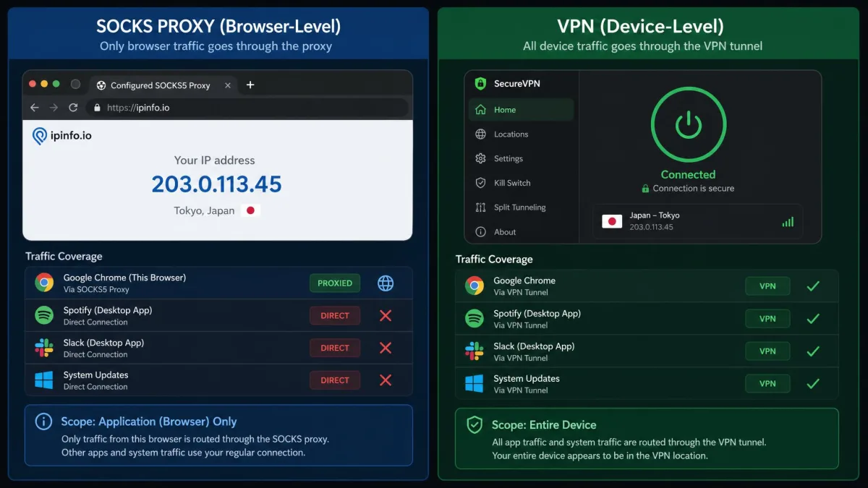Close the Configured SOCKS5 Proxy tab

228,85
